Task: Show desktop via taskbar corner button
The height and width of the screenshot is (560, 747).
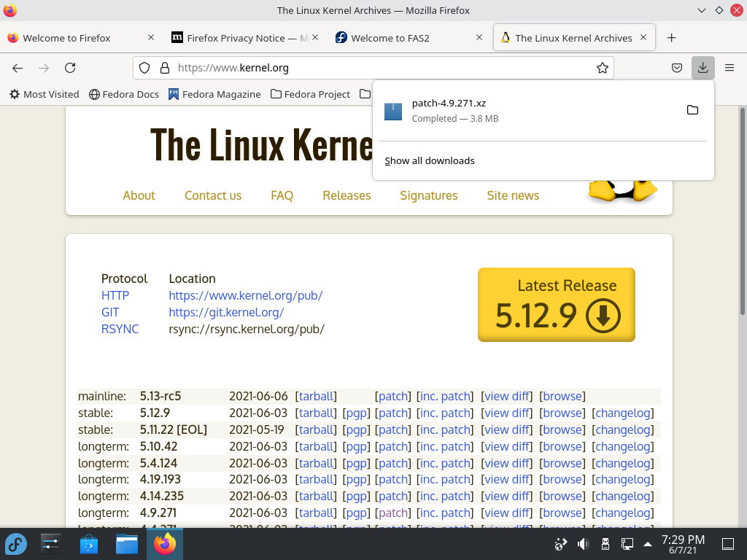Action: tap(728, 544)
